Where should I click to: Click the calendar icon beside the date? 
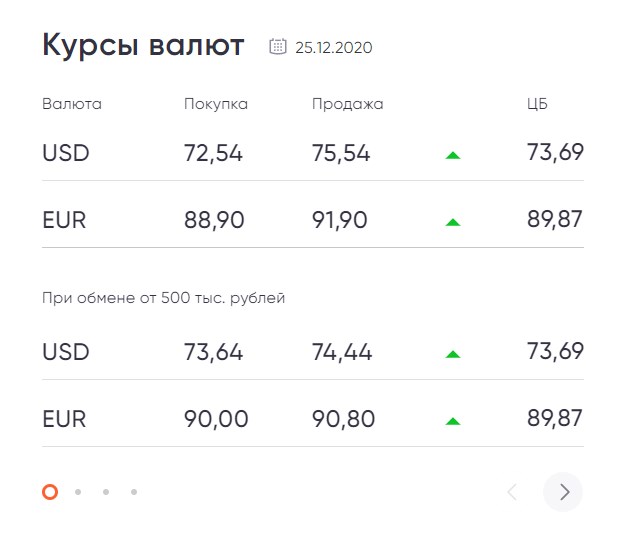(x=278, y=46)
